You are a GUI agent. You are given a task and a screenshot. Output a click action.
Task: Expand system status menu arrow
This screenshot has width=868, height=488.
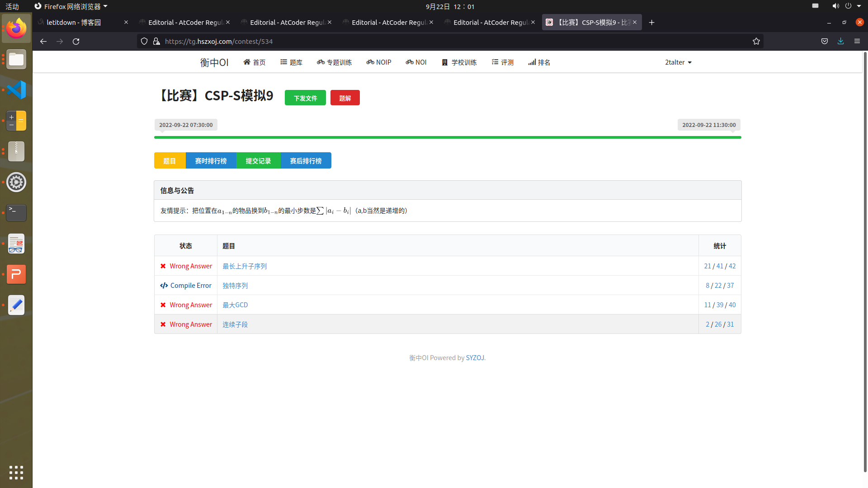click(859, 6)
